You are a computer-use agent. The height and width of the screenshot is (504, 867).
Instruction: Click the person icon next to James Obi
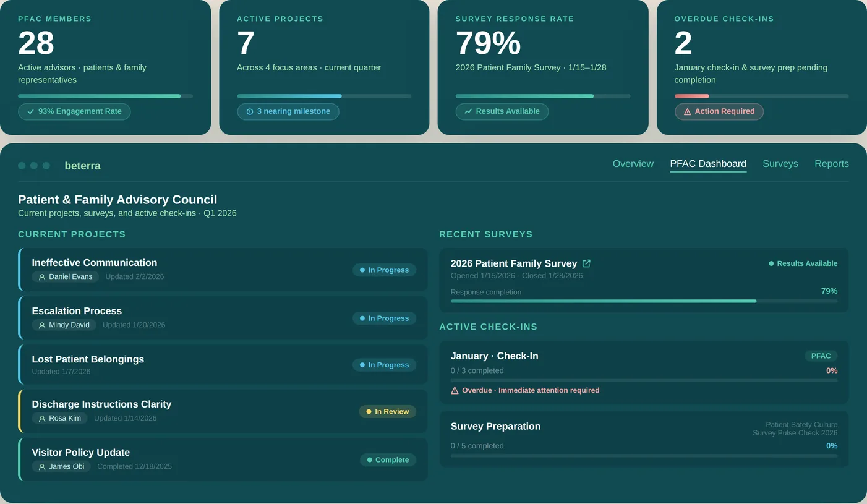click(x=41, y=466)
